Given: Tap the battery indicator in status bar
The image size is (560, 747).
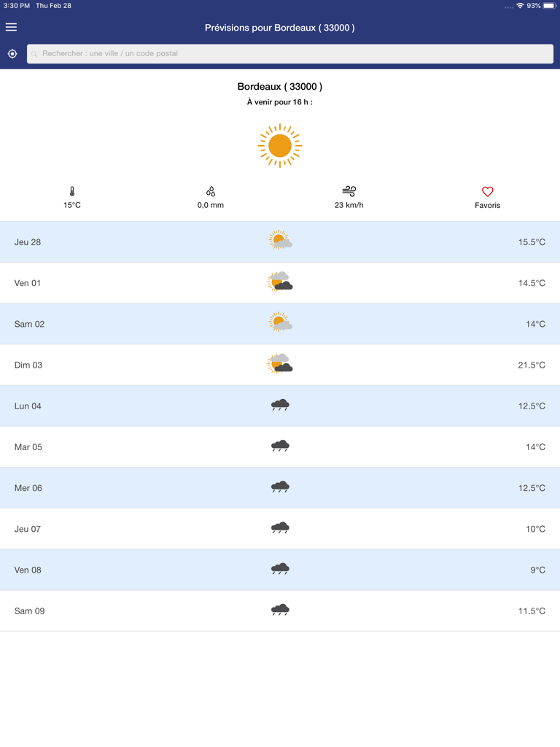Looking at the screenshot, I should tap(549, 6).
